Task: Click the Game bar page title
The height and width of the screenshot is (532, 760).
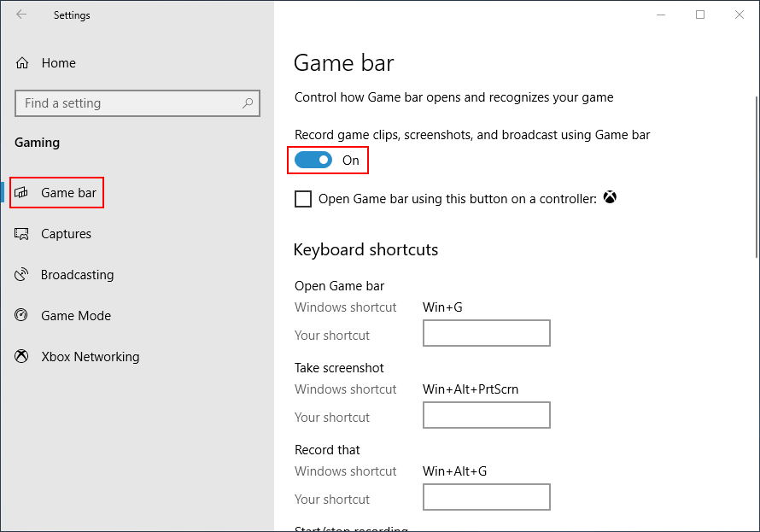Action: pyautogui.click(x=343, y=63)
